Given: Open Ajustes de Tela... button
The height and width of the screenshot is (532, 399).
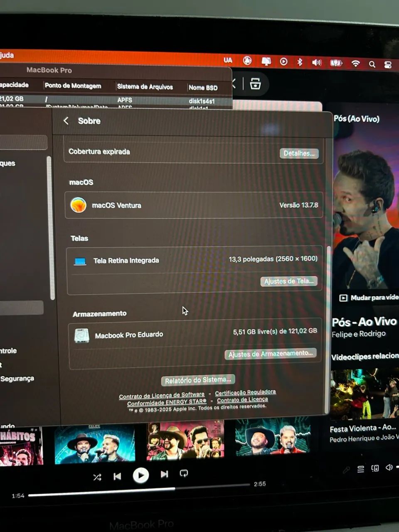Looking at the screenshot, I should (x=289, y=281).
